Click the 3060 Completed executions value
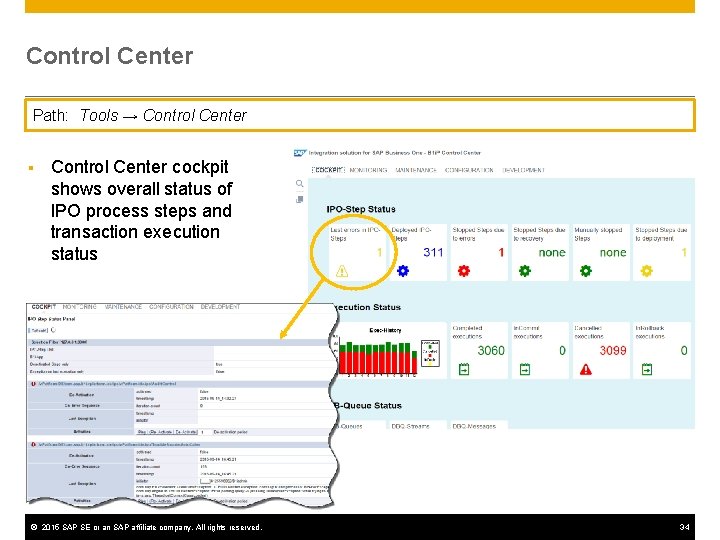 point(491,351)
